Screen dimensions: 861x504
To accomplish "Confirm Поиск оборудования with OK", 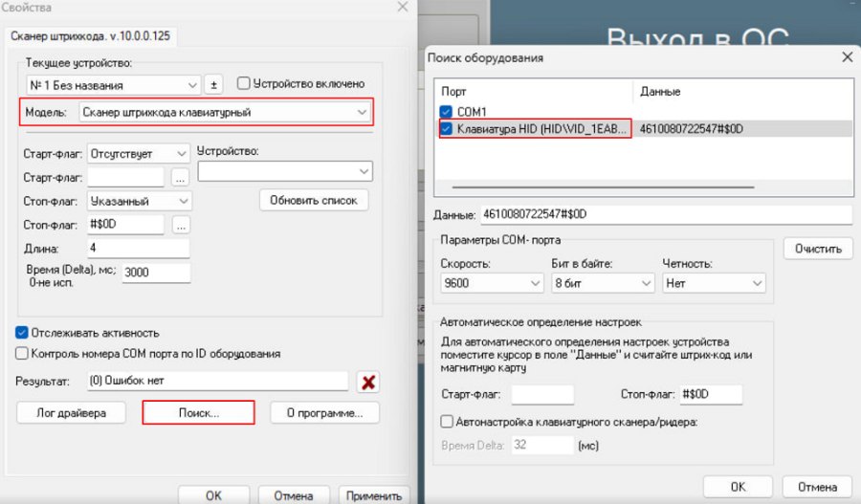I will (738, 487).
